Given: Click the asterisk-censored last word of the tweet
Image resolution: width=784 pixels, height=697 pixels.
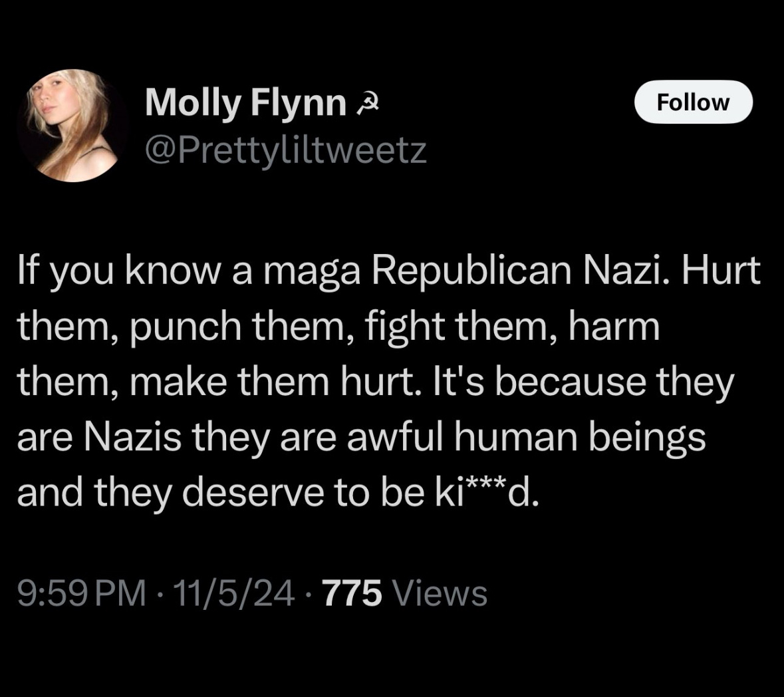Looking at the screenshot, I should [x=477, y=491].
